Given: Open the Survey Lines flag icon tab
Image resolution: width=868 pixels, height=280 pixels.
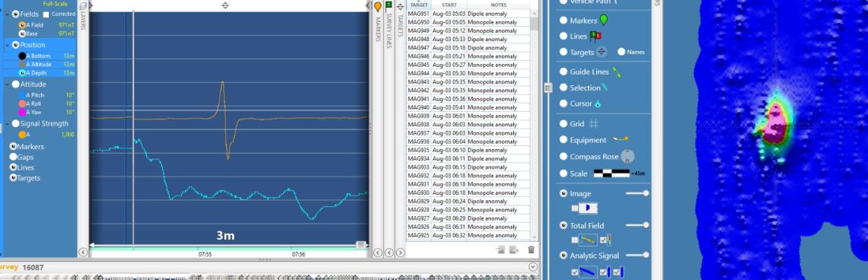Looking at the screenshot, I should click(388, 5).
